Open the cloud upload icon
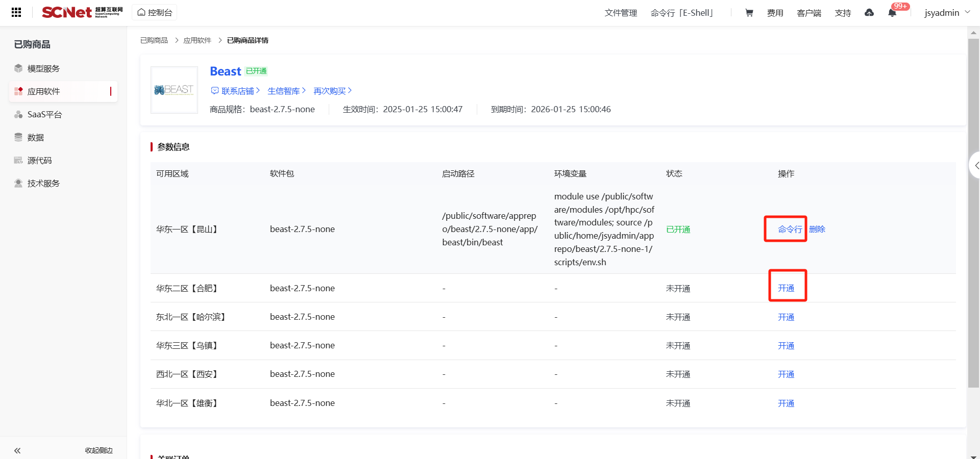The height and width of the screenshot is (459, 980). pos(869,13)
